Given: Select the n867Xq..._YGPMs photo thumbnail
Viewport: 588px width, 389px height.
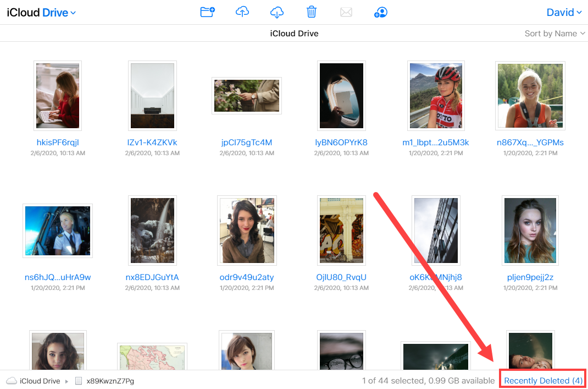Looking at the screenshot, I should coord(530,96).
